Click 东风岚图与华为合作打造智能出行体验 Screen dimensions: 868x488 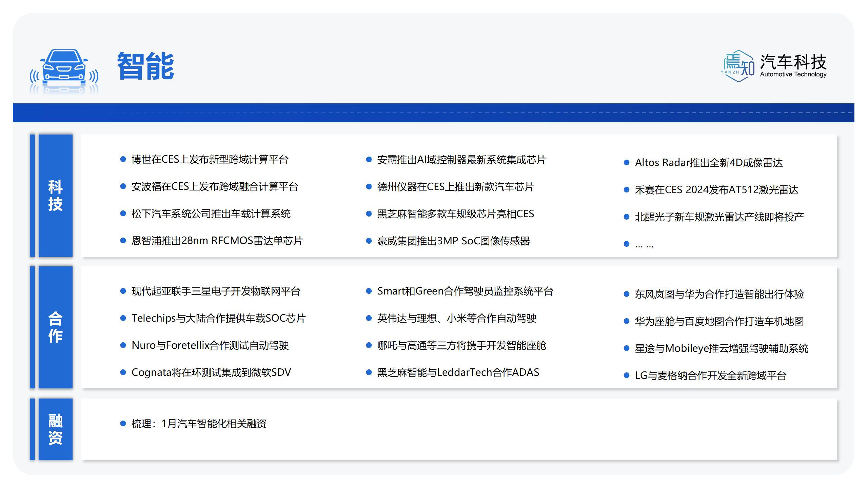719,294
